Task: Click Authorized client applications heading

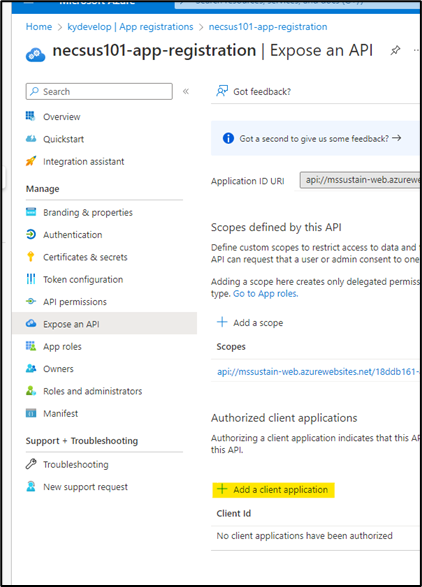Action: click(x=284, y=418)
